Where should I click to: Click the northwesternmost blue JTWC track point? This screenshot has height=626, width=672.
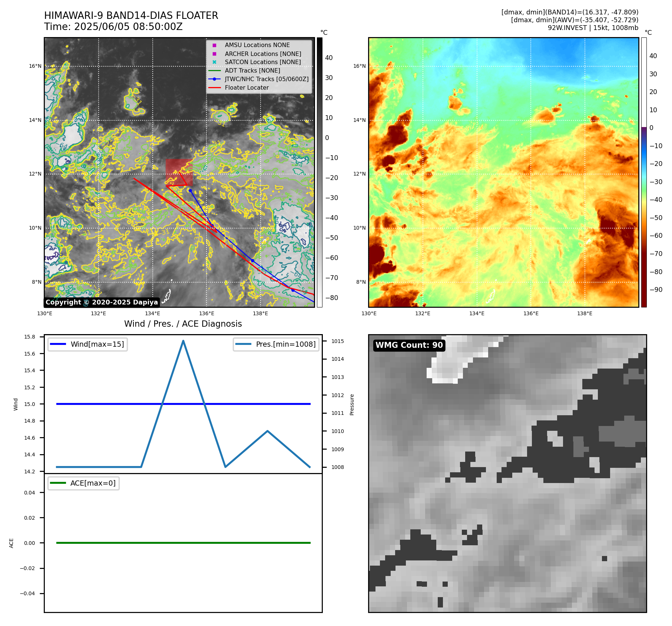(x=190, y=190)
